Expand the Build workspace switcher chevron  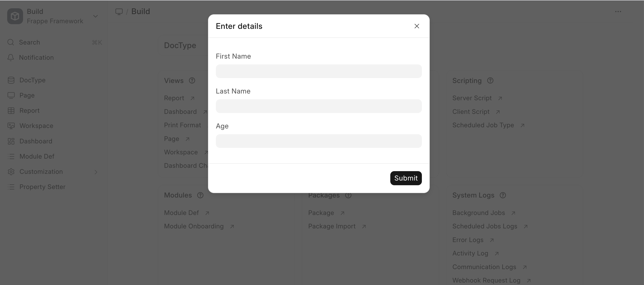tap(95, 16)
